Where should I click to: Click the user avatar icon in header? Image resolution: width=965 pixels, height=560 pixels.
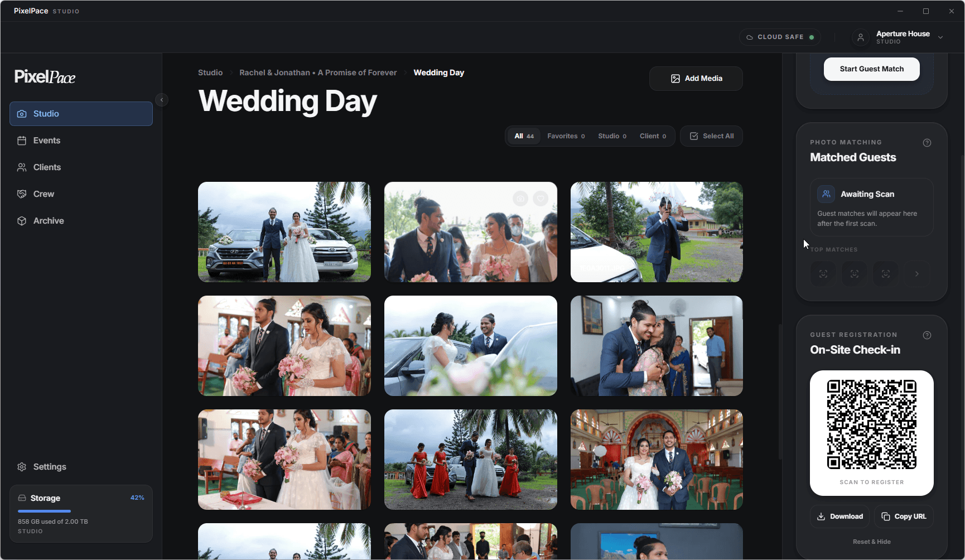point(861,37)
